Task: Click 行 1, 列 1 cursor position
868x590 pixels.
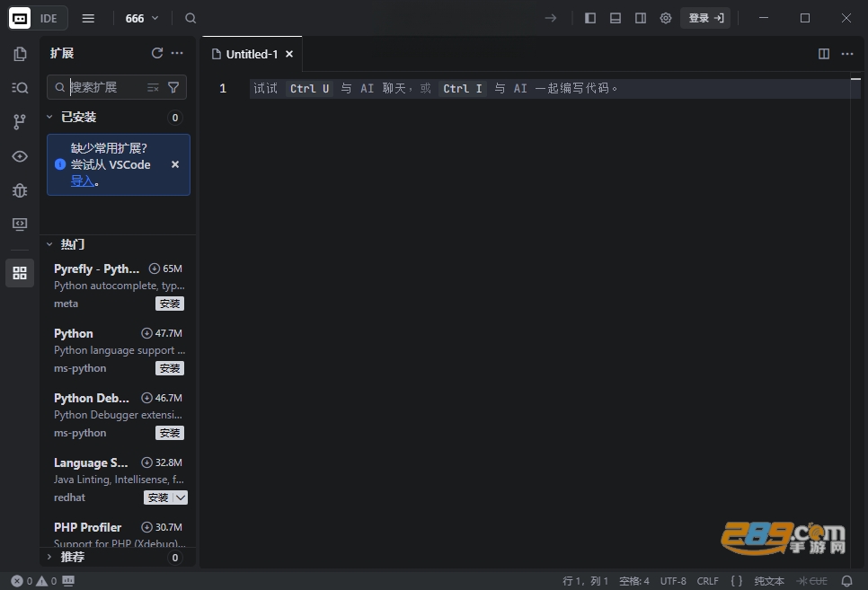Action: (x=585, y=581)
